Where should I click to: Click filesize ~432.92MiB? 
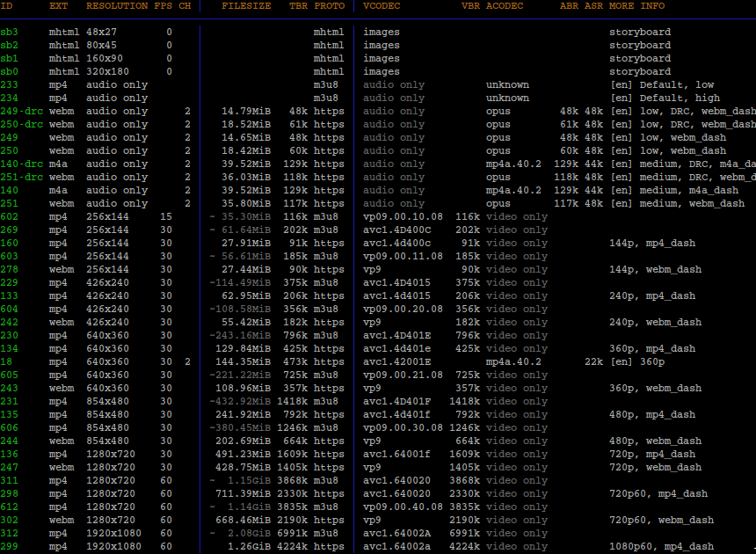240,401
